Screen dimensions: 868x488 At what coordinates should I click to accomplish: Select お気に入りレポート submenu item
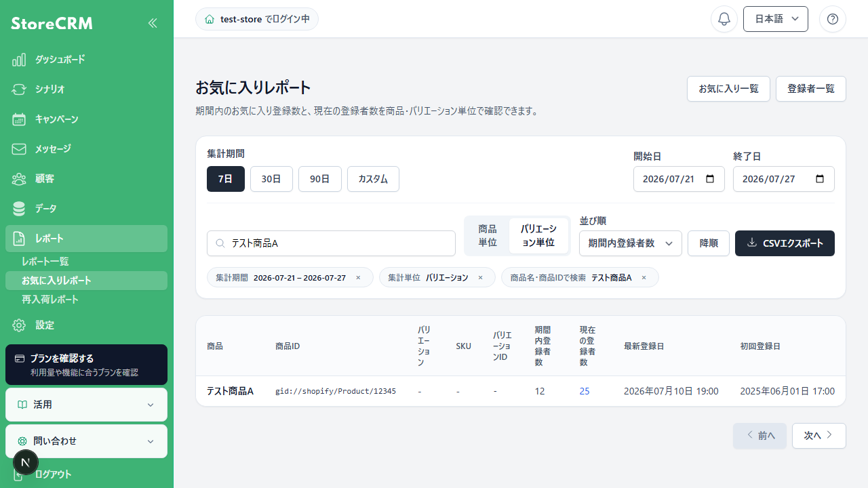(86, 281)
